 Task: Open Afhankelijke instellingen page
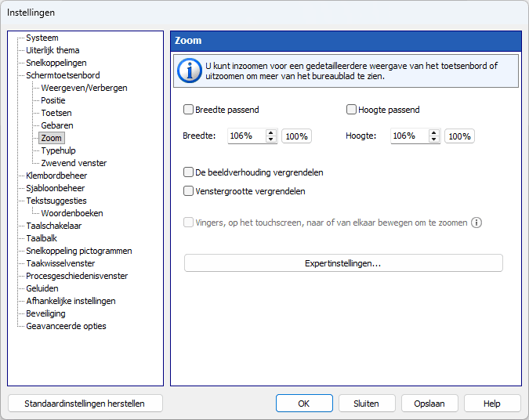click(71, 301)
